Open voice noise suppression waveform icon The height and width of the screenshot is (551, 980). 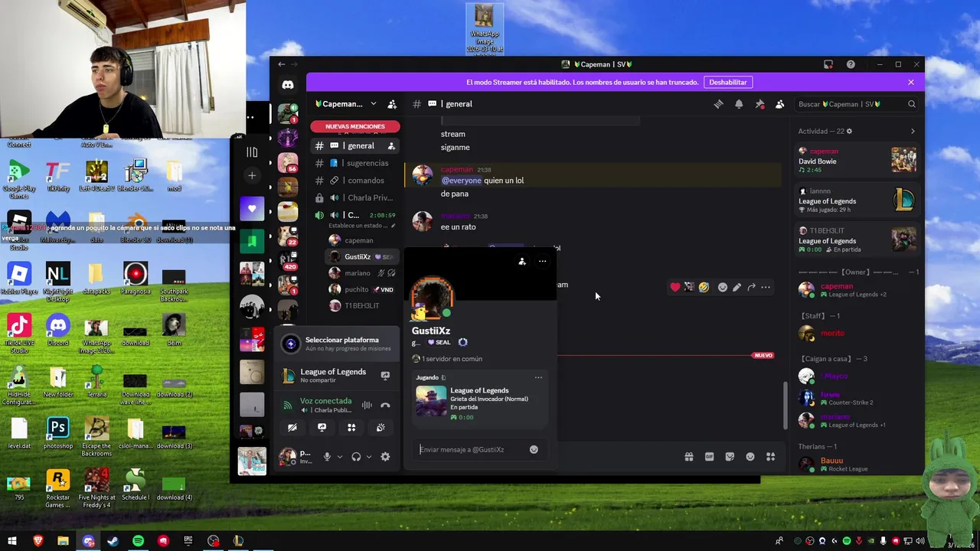[367, 406]
